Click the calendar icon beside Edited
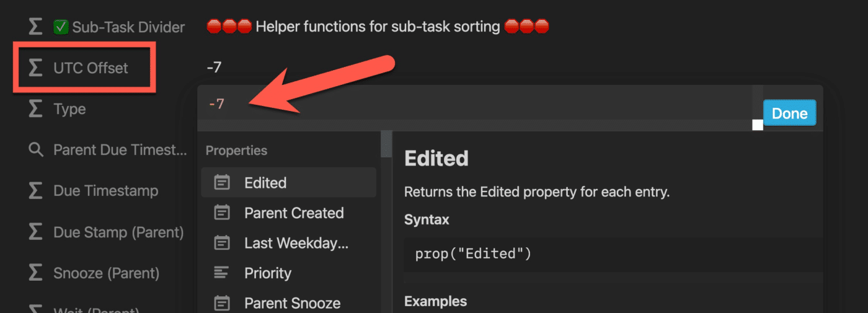868x313 pixels. click(221, 183)
